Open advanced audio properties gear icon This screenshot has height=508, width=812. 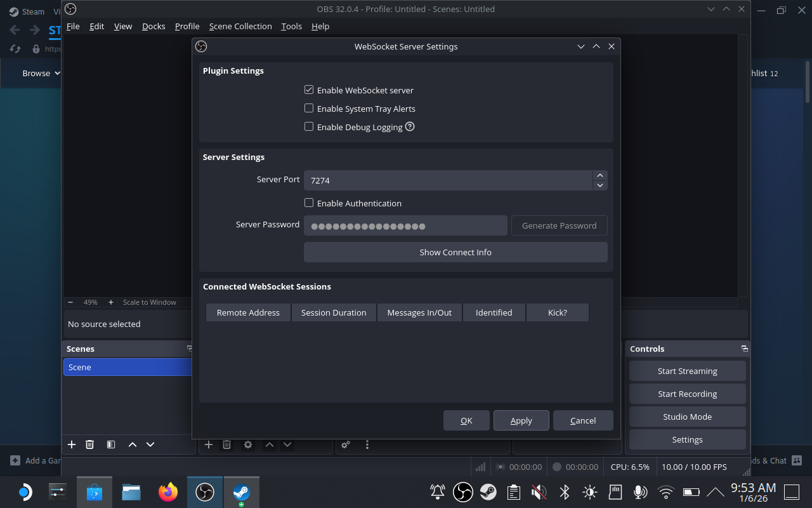(x=346, y=444)
